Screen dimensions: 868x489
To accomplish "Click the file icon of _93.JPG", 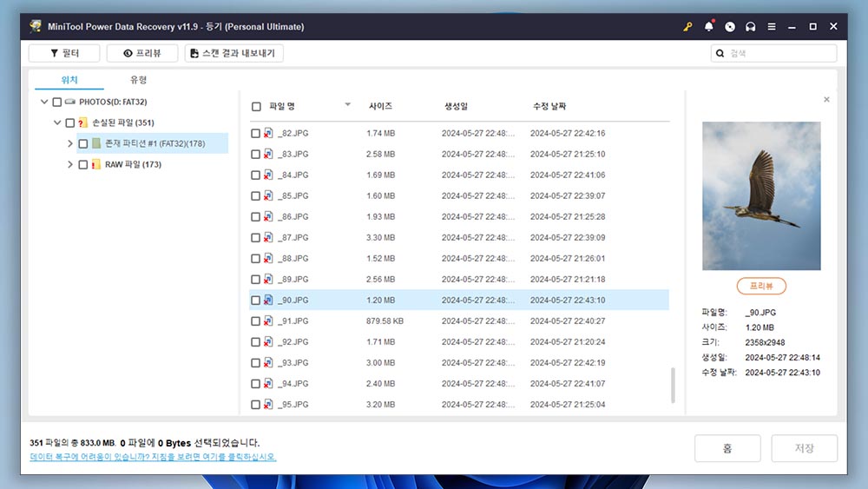I will click(x=268, y=363).
